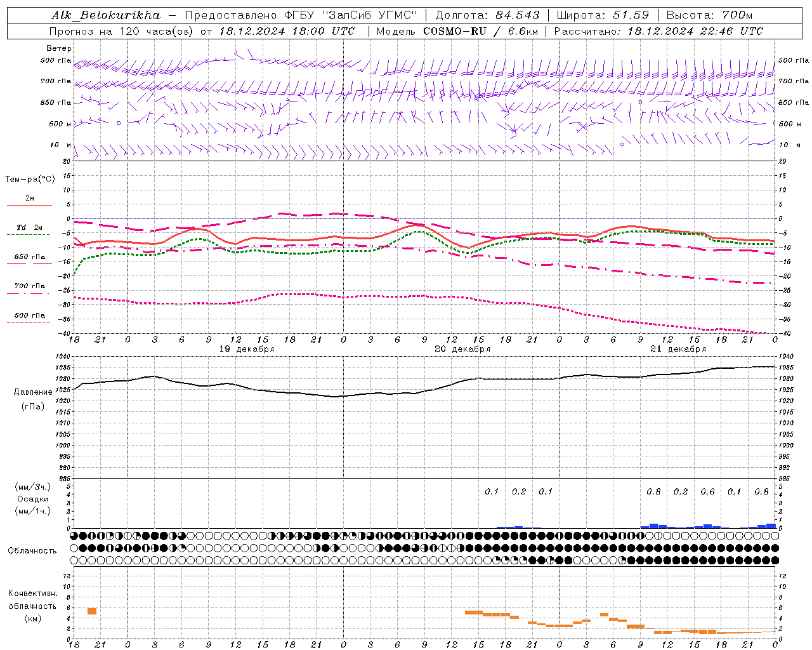
Task: Click the Долгота: 84.543 field
Action: pos(488,15)
